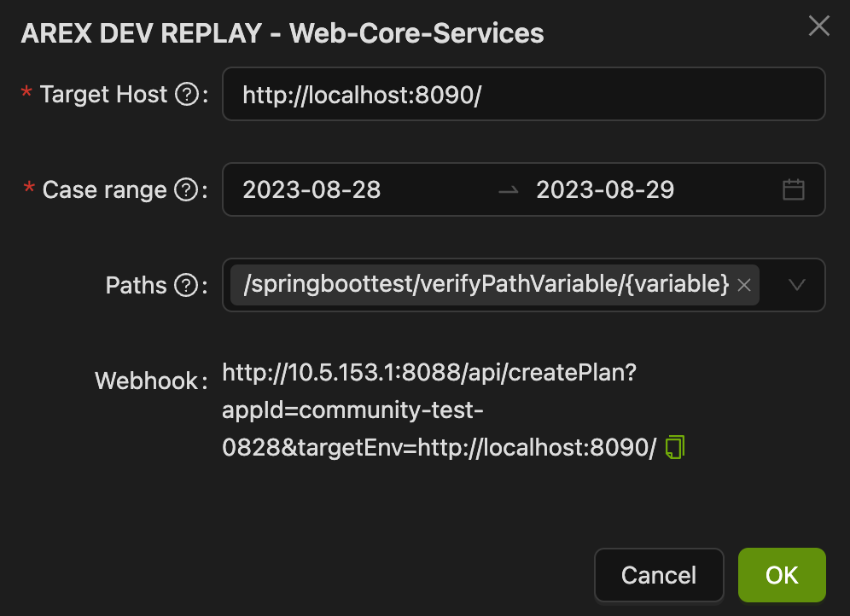Click the Target Host input field
This screenshot has width=850, height=616.
point(524,94)
